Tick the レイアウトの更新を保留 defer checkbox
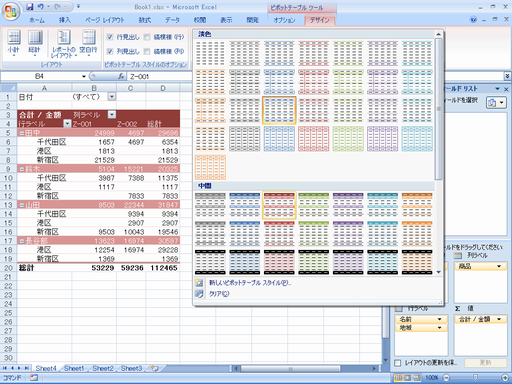The height and width of the screenshot is (384, 512). tap(398, 363)
